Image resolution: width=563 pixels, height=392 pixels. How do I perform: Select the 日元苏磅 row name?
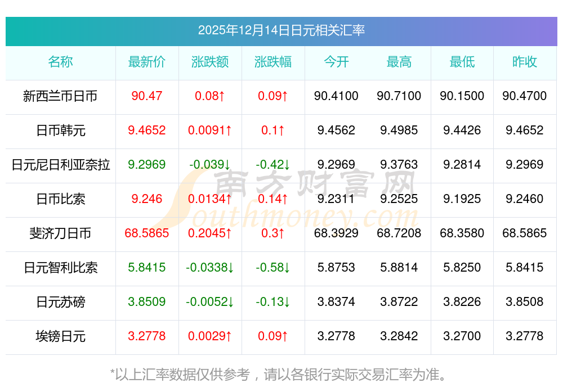pyautogui.click(x=60, y=302)
